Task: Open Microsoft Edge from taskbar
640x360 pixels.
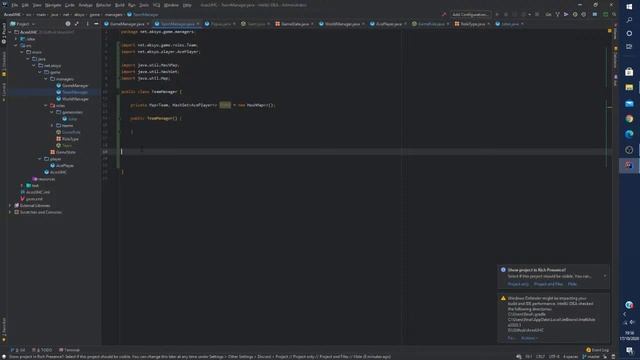Action: 629,134
